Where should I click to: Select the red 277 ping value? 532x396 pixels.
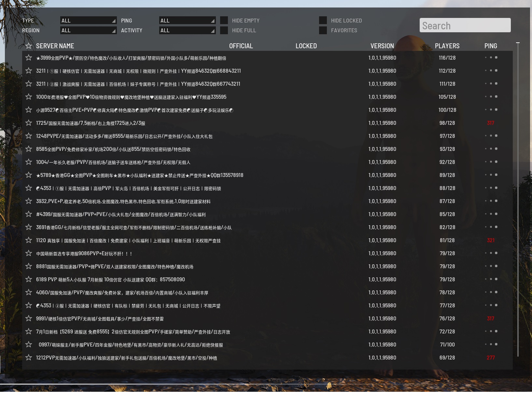click(x=491, y=358)
